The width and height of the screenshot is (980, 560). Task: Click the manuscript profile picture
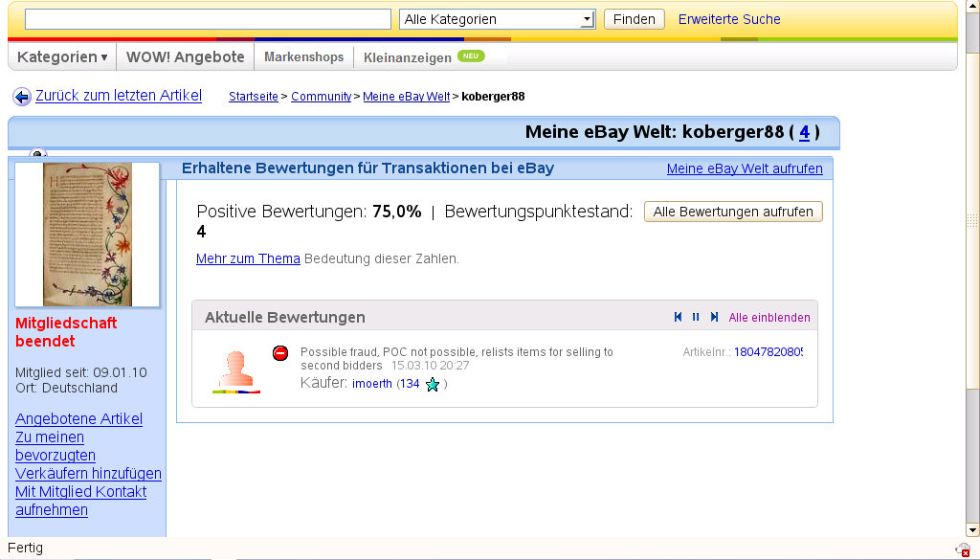point(87,235)
